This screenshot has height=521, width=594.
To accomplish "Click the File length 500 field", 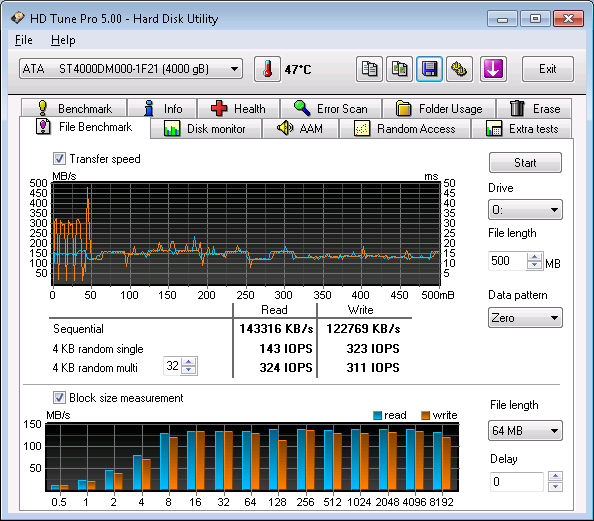I will tap(508, 261).
